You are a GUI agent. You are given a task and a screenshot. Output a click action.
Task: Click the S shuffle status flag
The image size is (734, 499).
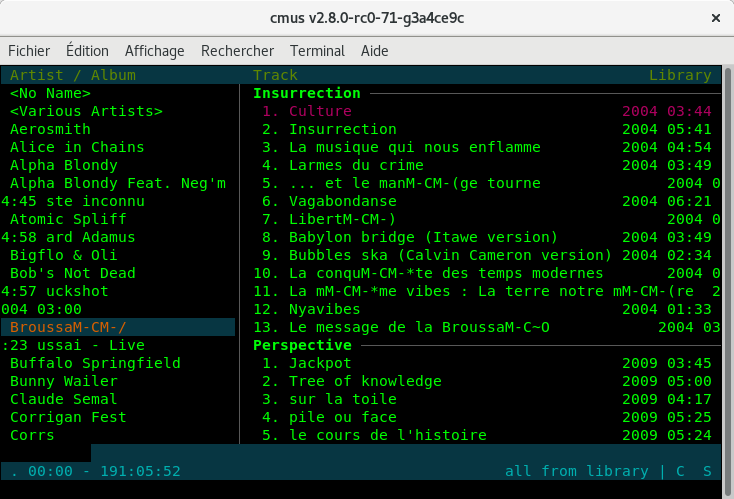(x=707, y=471)
